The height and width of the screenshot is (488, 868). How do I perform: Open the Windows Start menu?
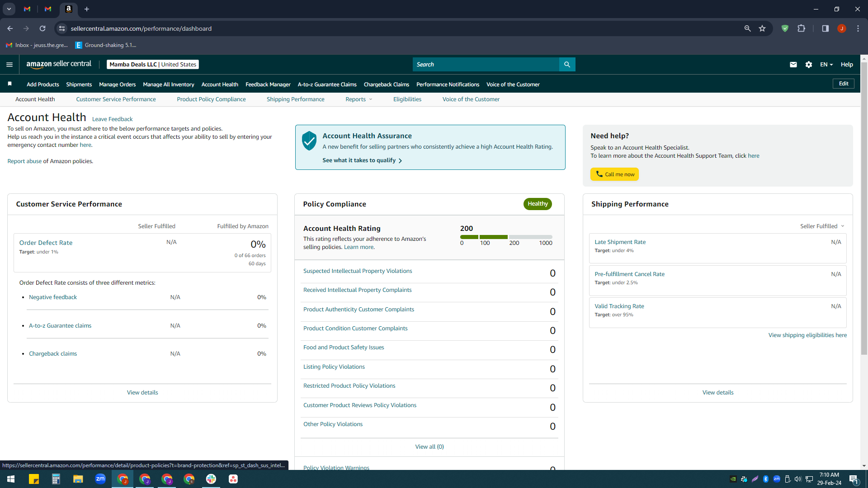point(11,479)
